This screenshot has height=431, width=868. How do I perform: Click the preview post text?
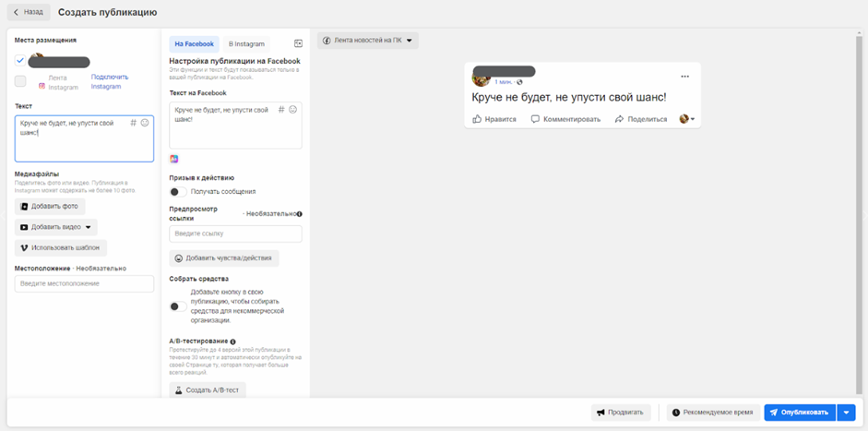569,98
